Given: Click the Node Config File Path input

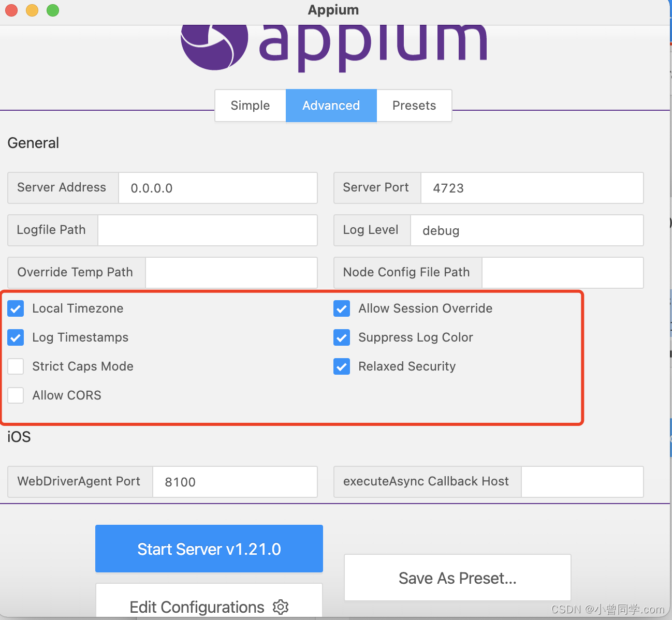Looking at the screenshot, I should (x=563, y=273).
